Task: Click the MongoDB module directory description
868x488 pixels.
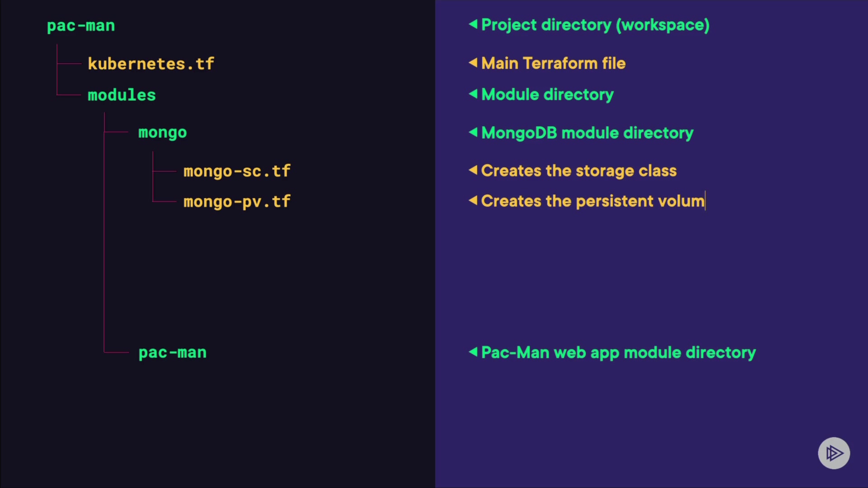Action: (587, 133)
